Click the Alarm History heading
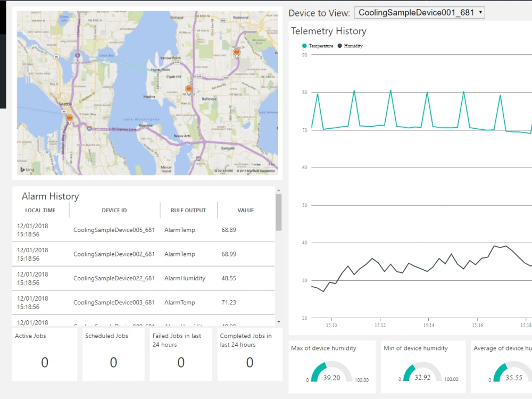 point(50,196)
